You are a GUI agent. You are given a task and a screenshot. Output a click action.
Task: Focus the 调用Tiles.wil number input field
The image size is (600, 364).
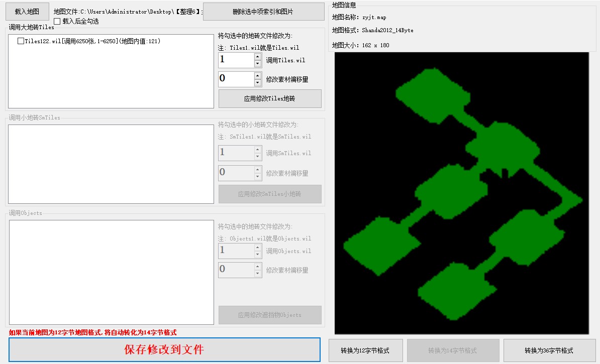tap(235, 60)
